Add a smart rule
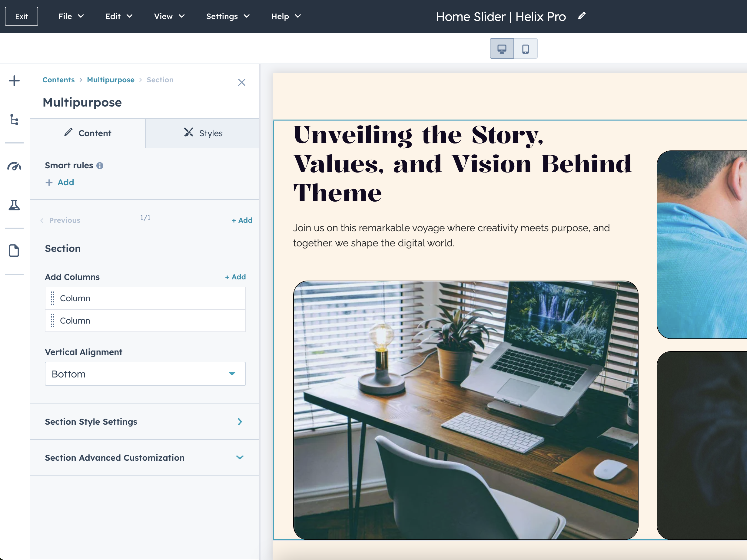This screenshot has width=747, height=560. tap(59, 182)
